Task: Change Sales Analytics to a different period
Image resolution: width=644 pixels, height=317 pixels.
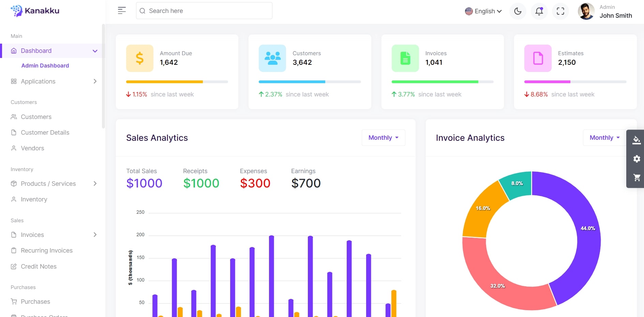Action: (x=383, y=138)
